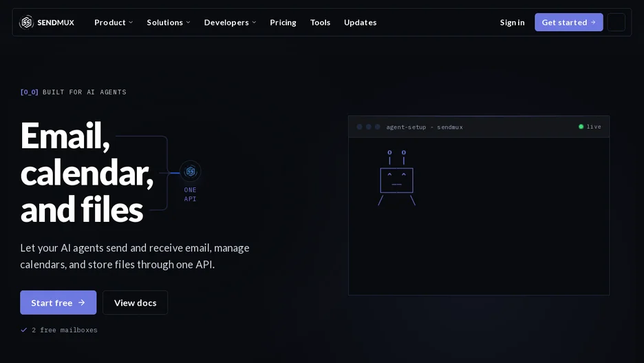Image resolution: width=644 pixels, height=363 pixels.
Task: Toggle the theme button beside Get started
Action: (x=616, y=22)
